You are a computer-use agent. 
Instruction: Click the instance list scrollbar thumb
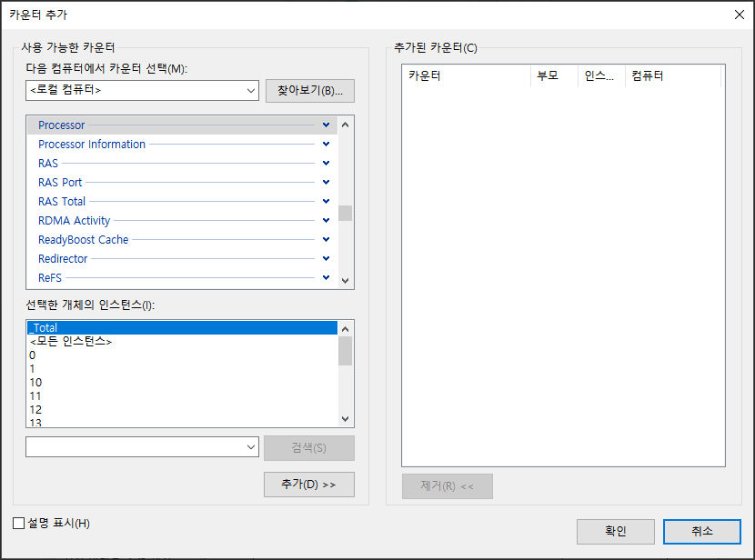(x=345, y=351)
